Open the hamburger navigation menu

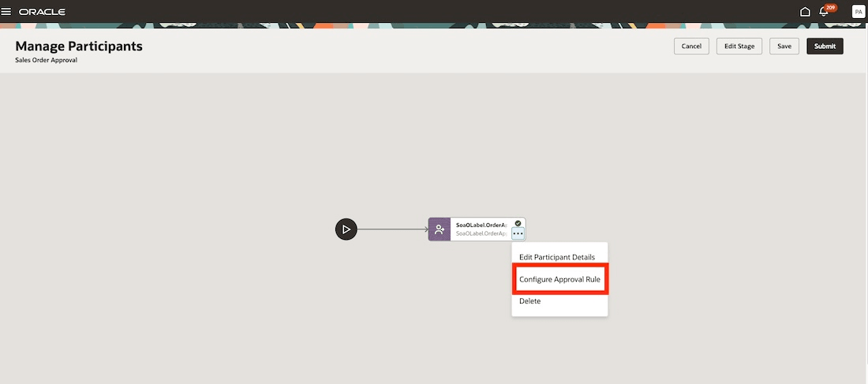(x=6, y=12)
